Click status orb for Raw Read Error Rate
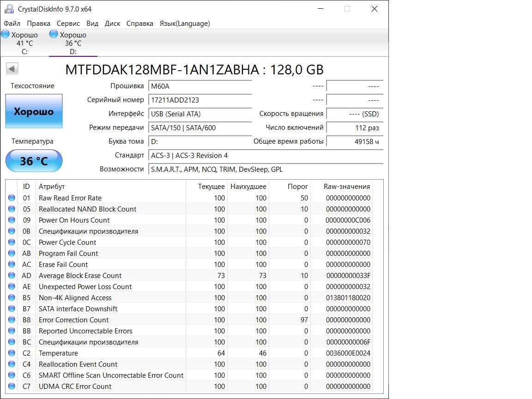The height and width of the screenshot is (399, 532). (x=12, y=198)
